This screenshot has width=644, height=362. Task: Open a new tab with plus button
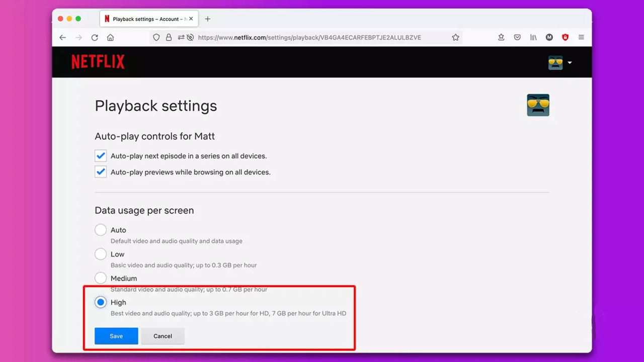207,19
